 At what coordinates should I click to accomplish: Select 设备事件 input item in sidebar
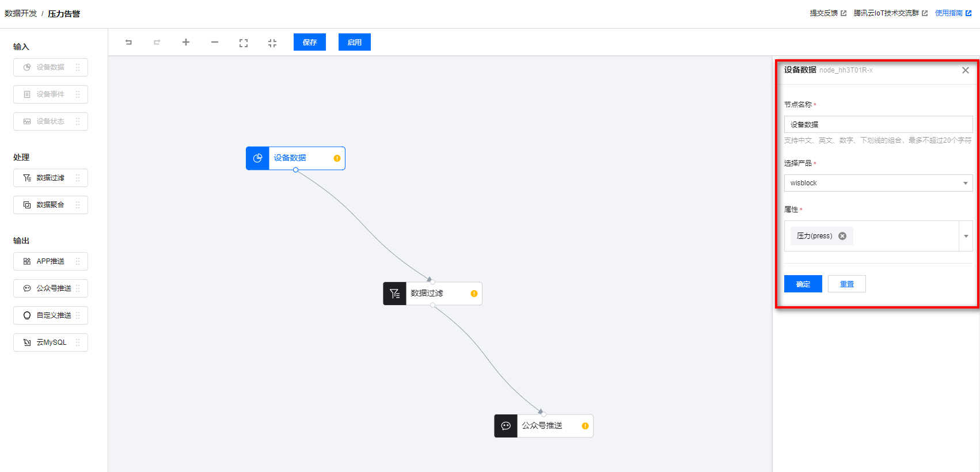[x=51, y=94]
